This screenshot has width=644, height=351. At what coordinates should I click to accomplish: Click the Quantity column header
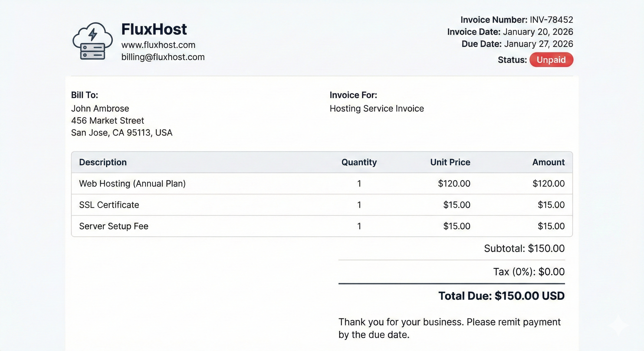[x=359, y=162]
